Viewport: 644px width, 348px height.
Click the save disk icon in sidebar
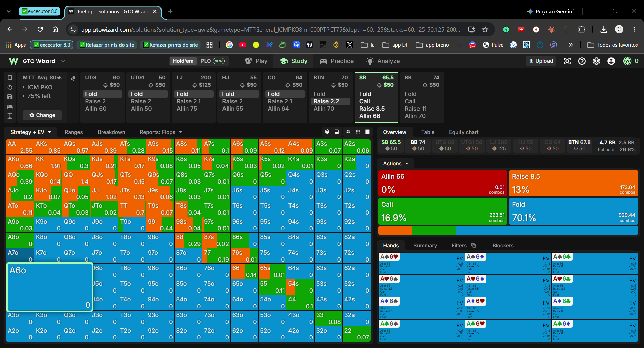click(x=10, y=97)
